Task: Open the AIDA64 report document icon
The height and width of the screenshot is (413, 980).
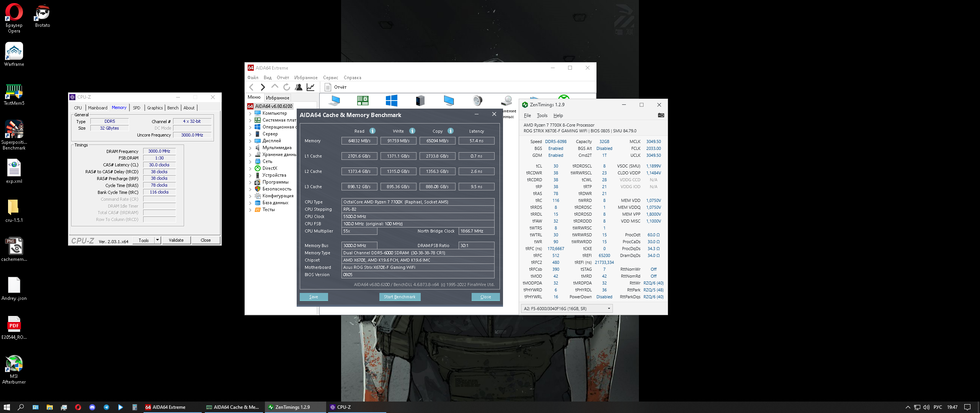Action: 328,87
